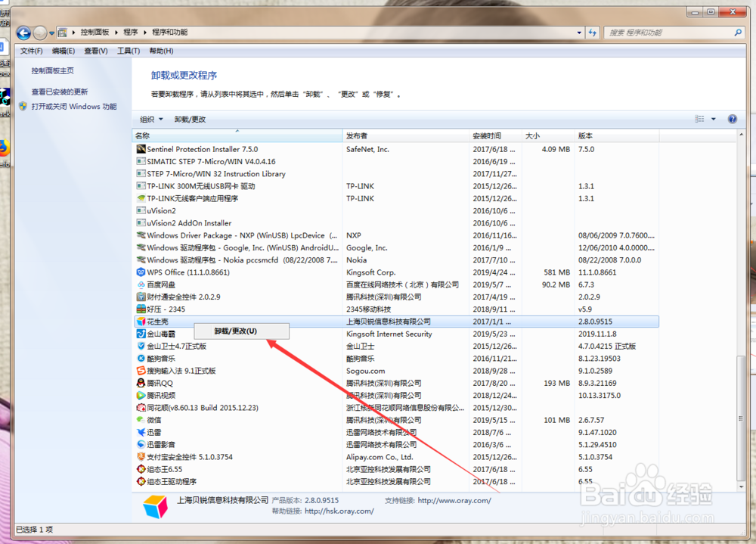
Task: Click the 组态王驱动程序 icon
Action: (141, 482)
